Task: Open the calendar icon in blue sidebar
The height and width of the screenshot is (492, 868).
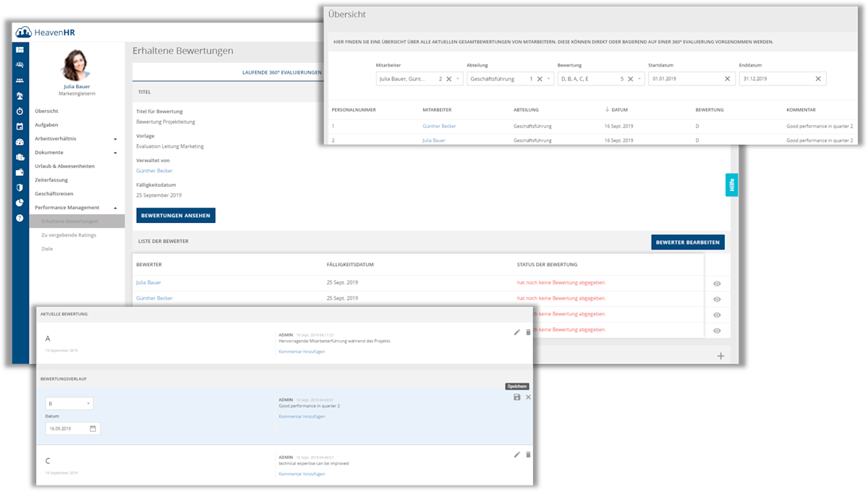Action: coord(20,126)
